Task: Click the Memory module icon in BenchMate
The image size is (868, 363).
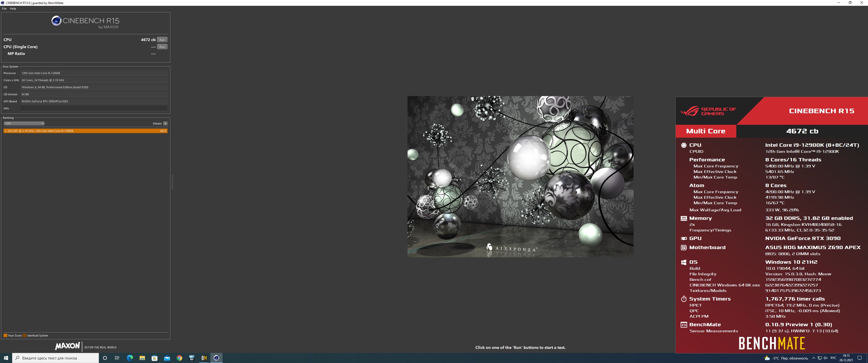Action: (684, 218)
